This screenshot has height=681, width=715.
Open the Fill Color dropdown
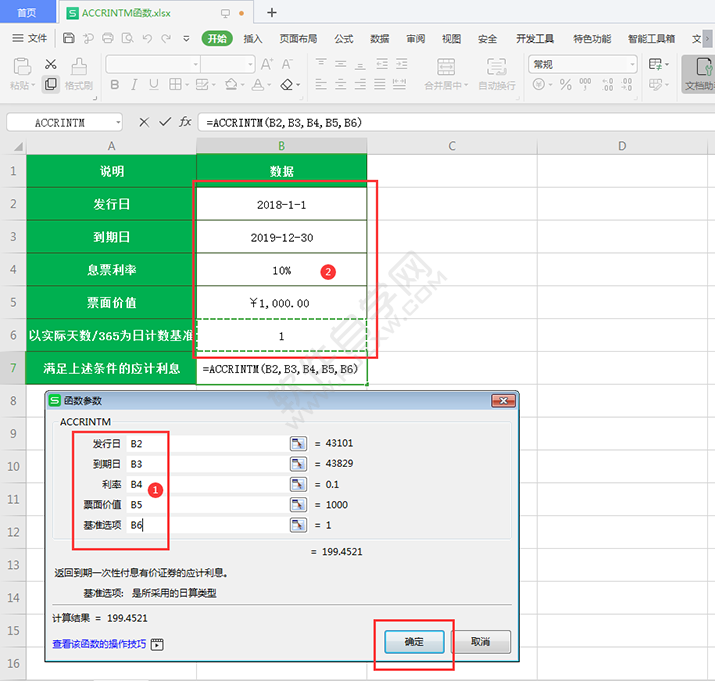pyautogui.click(x=242, y=85)
